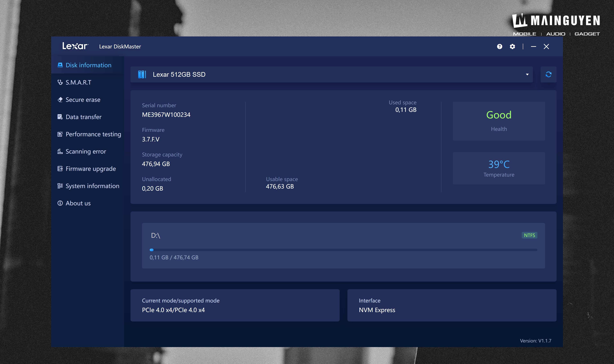Open the settings gear icon
The height and width of the screenshot is (364, 614).
coord(512,47)
